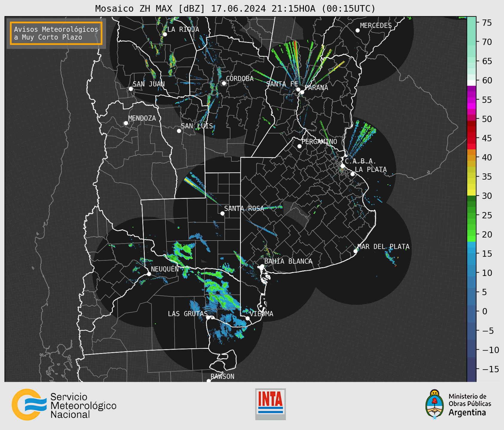Click the SANTA ROSA city marker
This screenshot has width=504, height=430.
222,213
